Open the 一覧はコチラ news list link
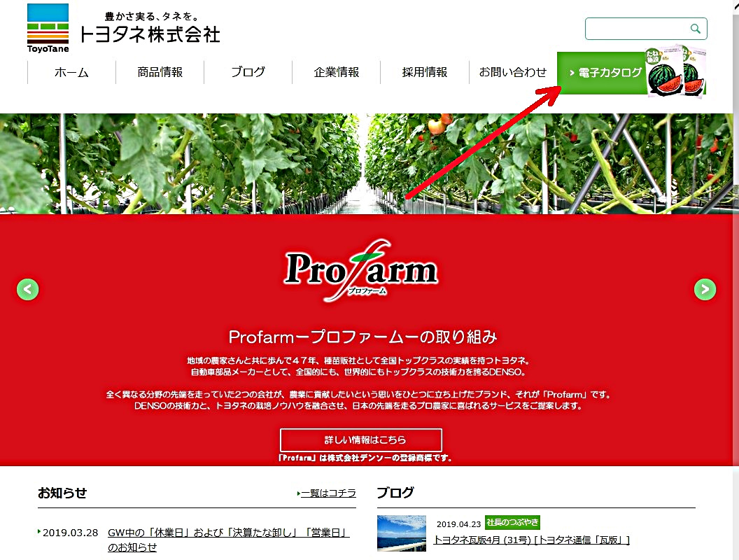Viewport: 739px width, 560px height. click(x=327, y=493)
